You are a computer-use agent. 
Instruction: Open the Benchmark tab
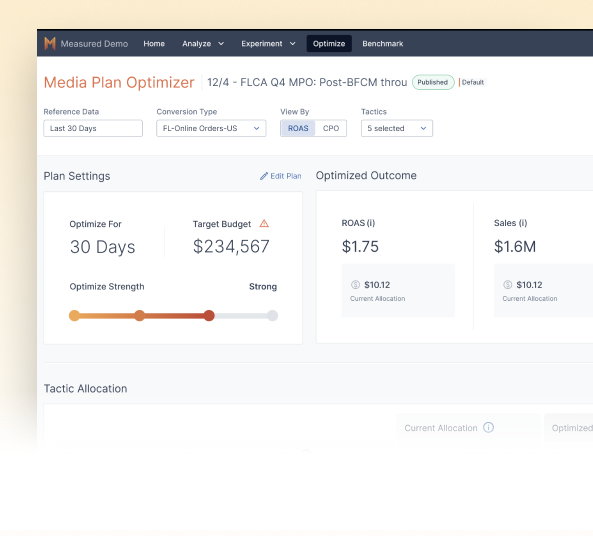(383, 44)
